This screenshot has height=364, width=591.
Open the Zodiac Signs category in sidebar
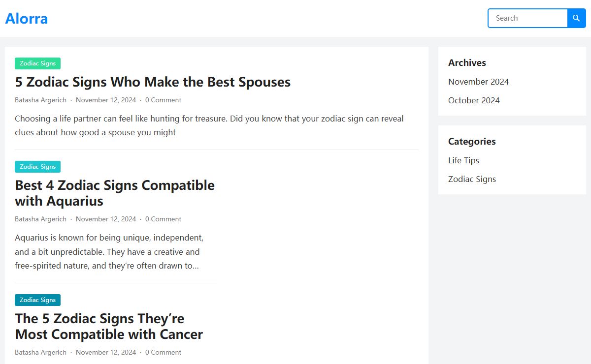tap(472, 179)
